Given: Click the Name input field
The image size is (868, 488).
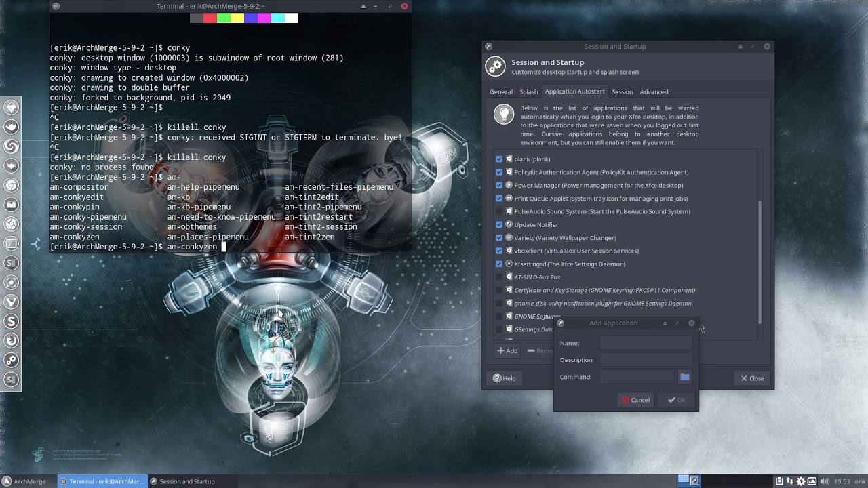Looking at the screenshot, I should 645,344.
